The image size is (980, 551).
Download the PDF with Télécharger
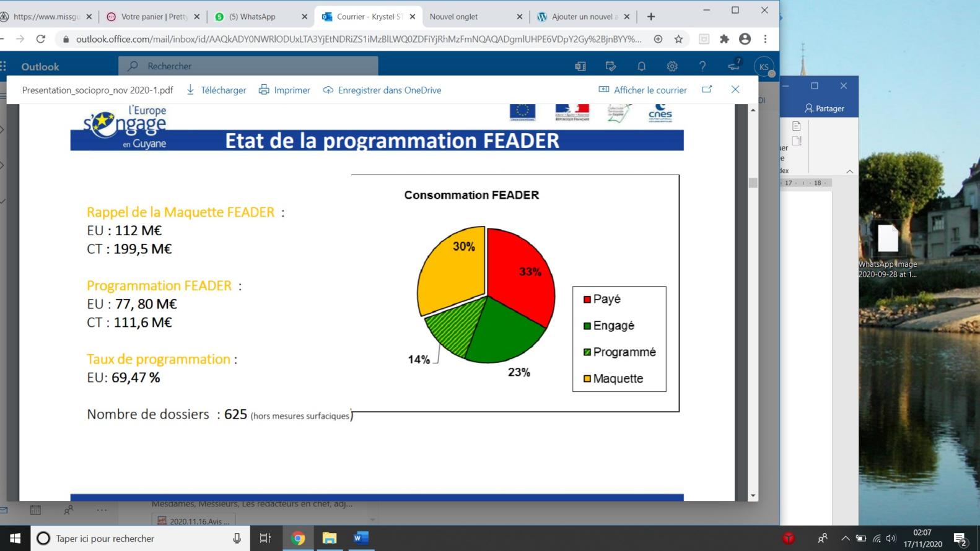pos(216,90)
